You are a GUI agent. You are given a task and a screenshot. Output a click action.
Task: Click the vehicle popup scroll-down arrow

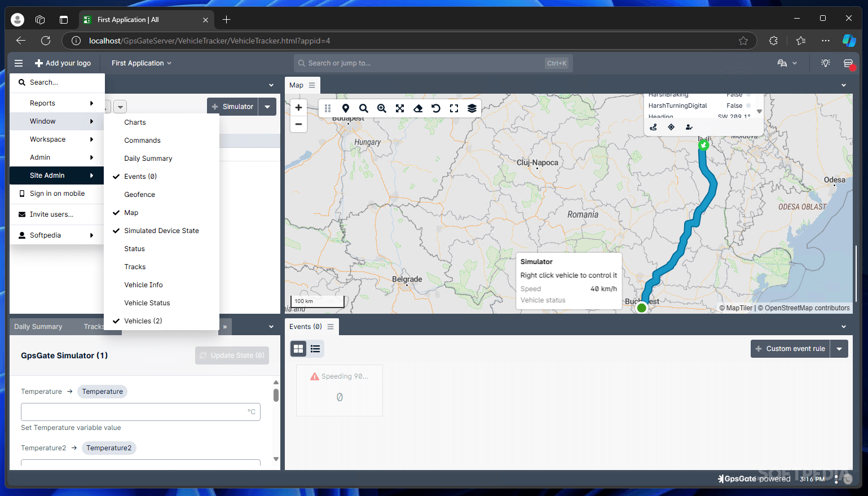pyautogui.click(x=759, y=112)
